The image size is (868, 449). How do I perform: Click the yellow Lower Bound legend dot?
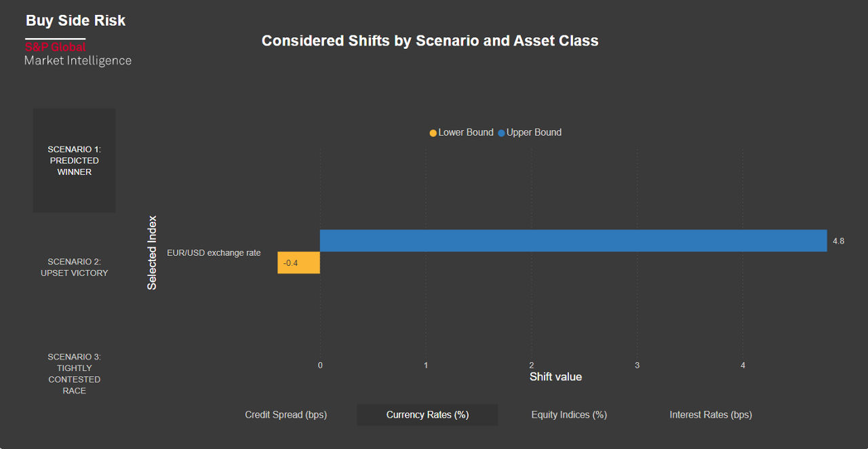coord(433,133)
